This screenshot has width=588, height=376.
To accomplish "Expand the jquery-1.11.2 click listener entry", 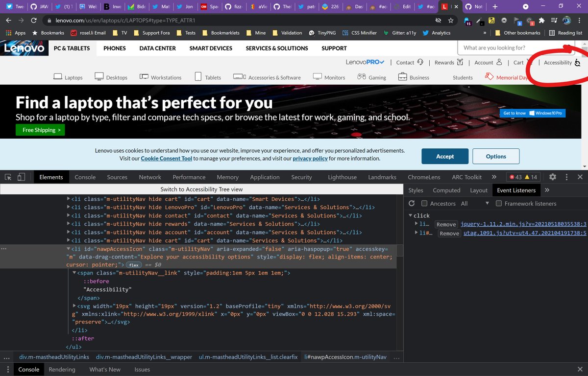I will tap(416, 224).
